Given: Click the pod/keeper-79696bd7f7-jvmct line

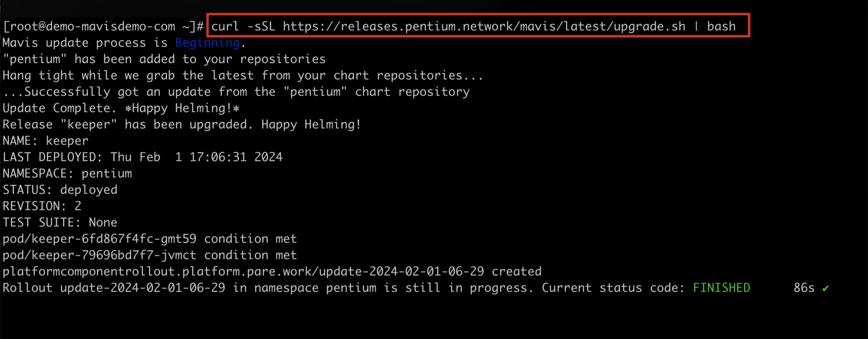Looking at the screenshot, I should 149,255.
